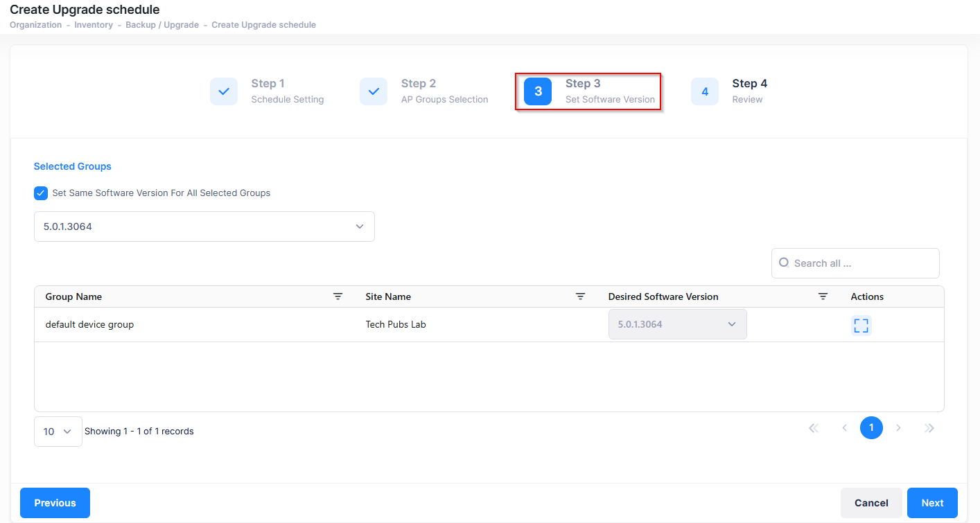The width and height of the screenshot is (980, 523).
Task: Open the 5.0.1.3064 software version dropdown
Action: pyautogui.click(x=204, y=227)
